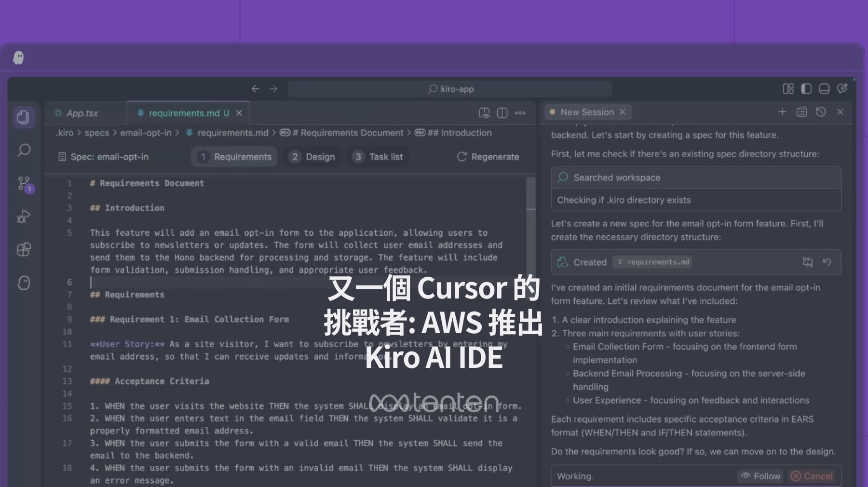Open chat session history icon

click(x=821, y=112)
